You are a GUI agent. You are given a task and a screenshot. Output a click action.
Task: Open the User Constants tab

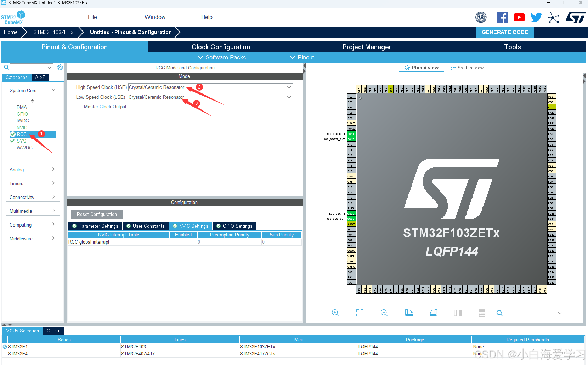click(146, 226)
